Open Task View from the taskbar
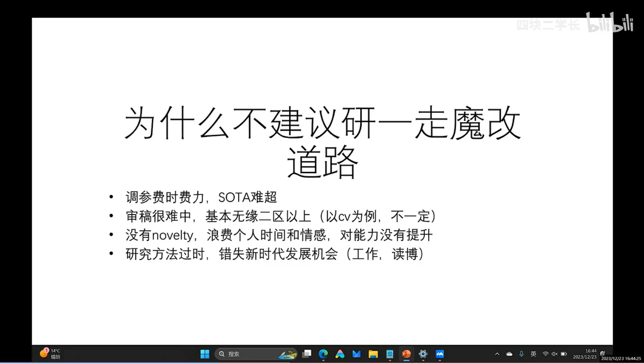Image resolution: width=644 pixels, height=363 pixels. [307, 354]
